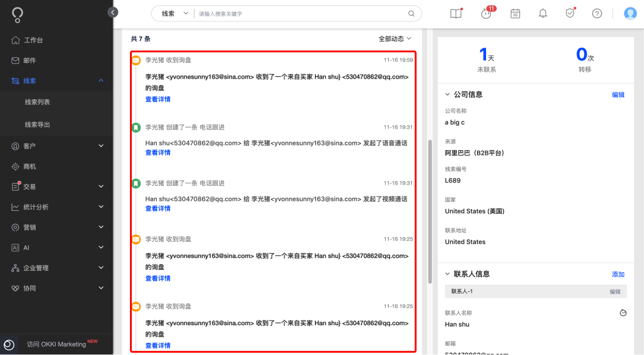This screenshot has width=644, height=355.
Task: Open the shield check icon
Action: [569, 14]
